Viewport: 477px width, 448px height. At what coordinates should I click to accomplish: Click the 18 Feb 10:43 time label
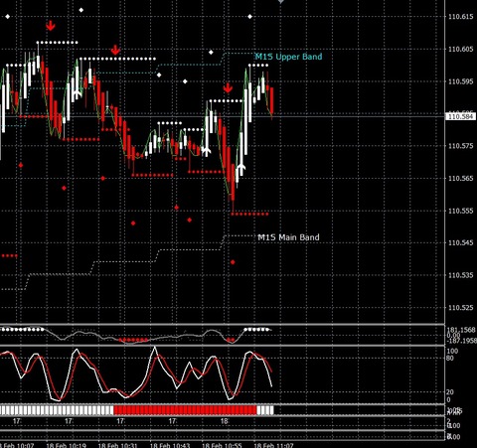[170, 445]
